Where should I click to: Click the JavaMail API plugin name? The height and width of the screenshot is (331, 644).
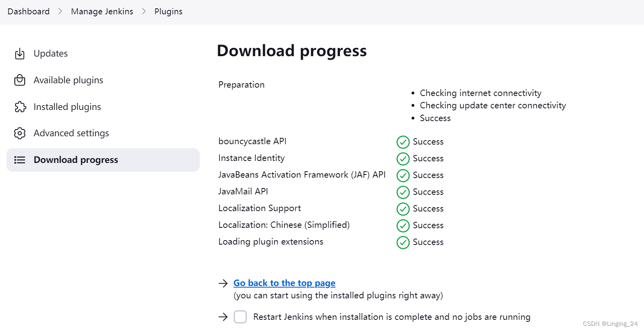(243, 192)
